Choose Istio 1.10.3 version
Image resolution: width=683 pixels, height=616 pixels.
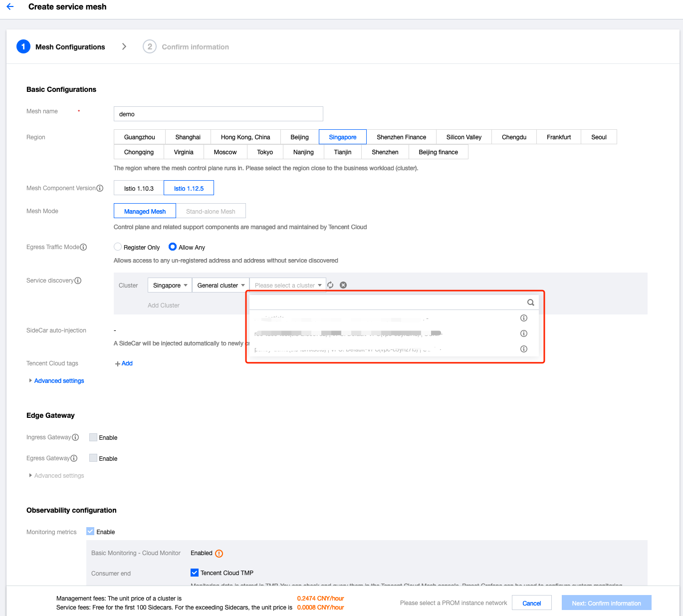click(x=139, y=188)
